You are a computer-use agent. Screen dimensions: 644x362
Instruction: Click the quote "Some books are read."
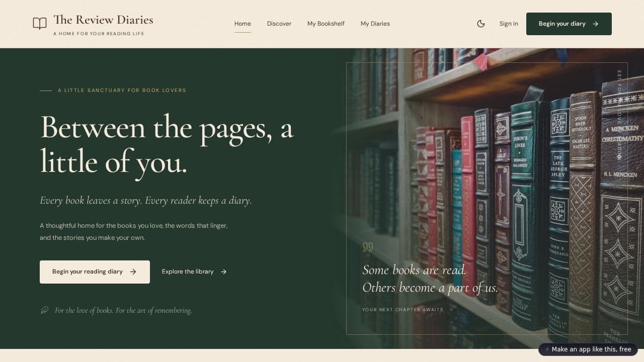[x=414, y=270]
